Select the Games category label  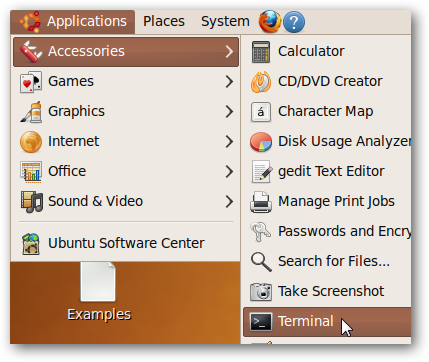tap(71, 81)
